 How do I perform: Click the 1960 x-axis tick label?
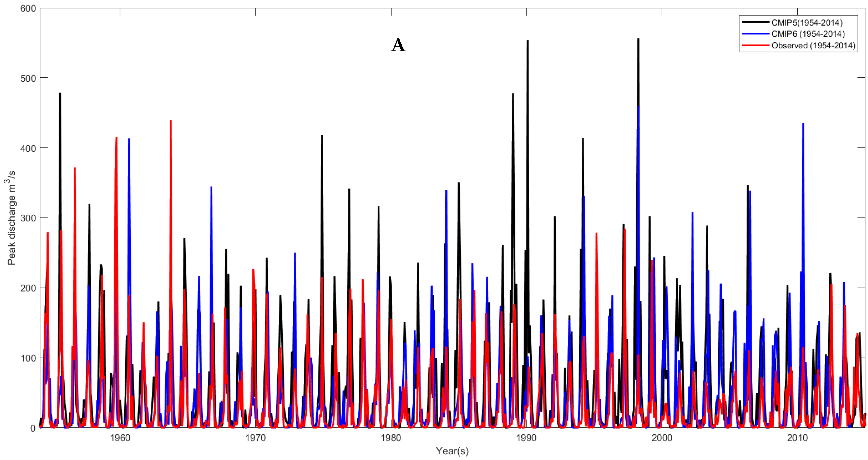click(120, 438)
